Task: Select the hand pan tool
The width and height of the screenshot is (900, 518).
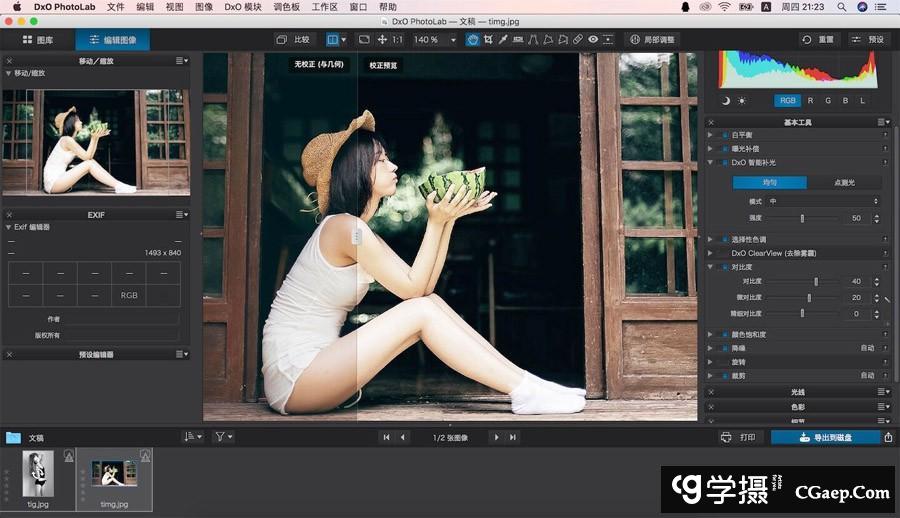Action: click(472, 40)
